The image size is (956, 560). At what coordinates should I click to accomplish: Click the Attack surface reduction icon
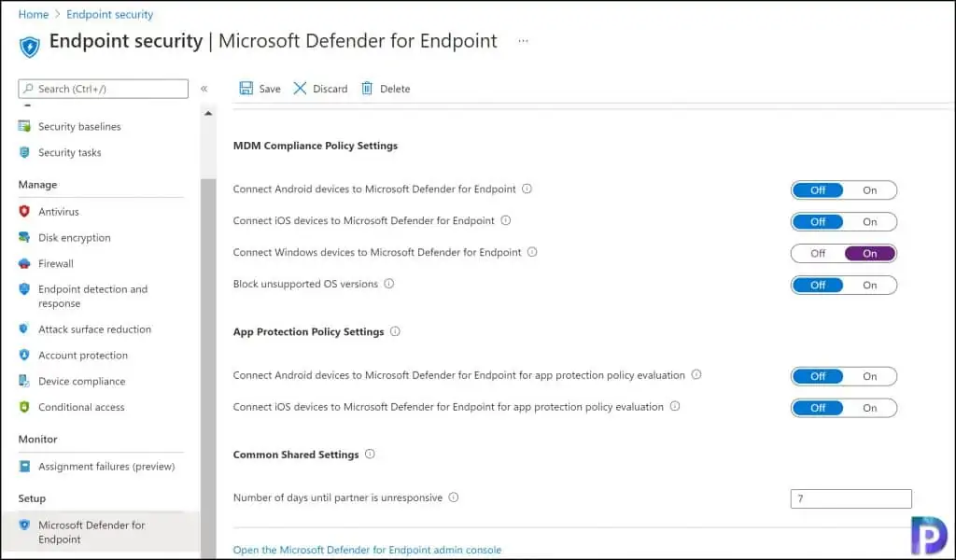click(x=24, y=329)
